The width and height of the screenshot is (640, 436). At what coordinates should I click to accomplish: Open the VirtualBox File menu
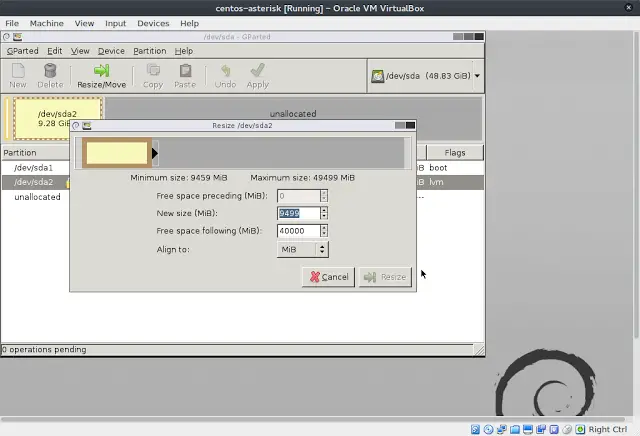(x=12, y=23)
